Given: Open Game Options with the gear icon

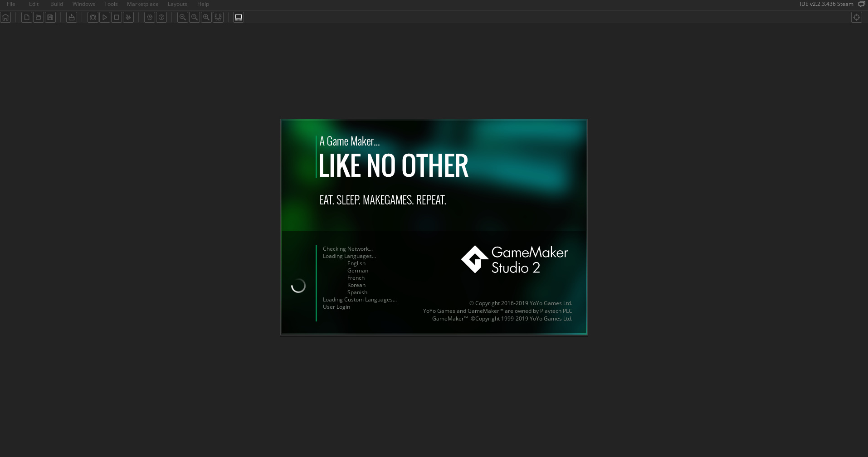Looking at the screenshot, I should [150, 17].
